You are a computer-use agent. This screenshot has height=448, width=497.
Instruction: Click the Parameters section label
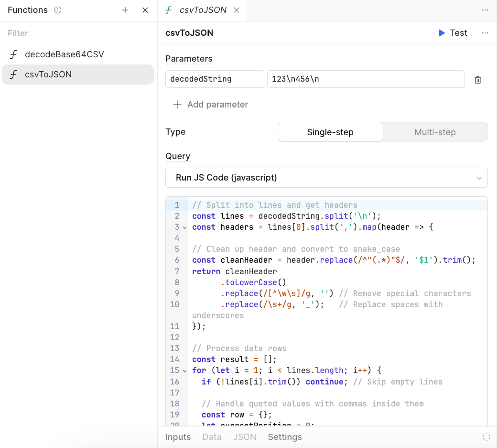pos(189,59)
